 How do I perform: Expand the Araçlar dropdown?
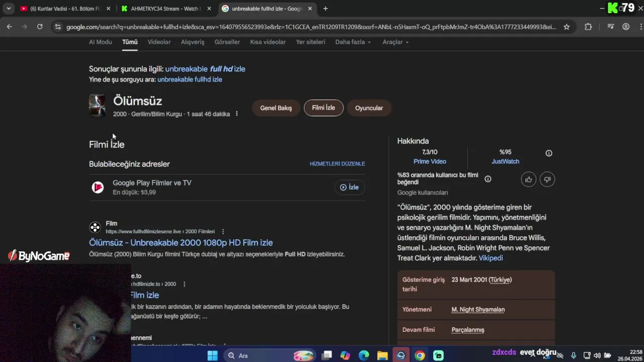[x=395, y=42]
